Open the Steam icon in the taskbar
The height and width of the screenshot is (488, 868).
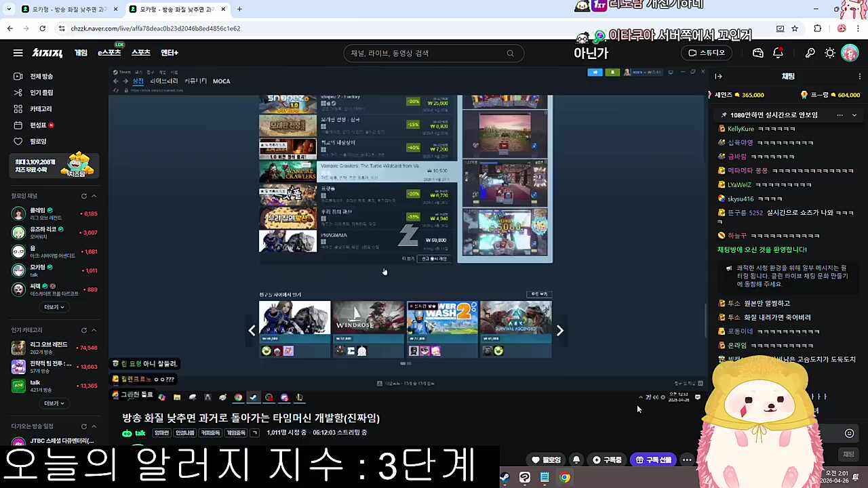(505, 478)
